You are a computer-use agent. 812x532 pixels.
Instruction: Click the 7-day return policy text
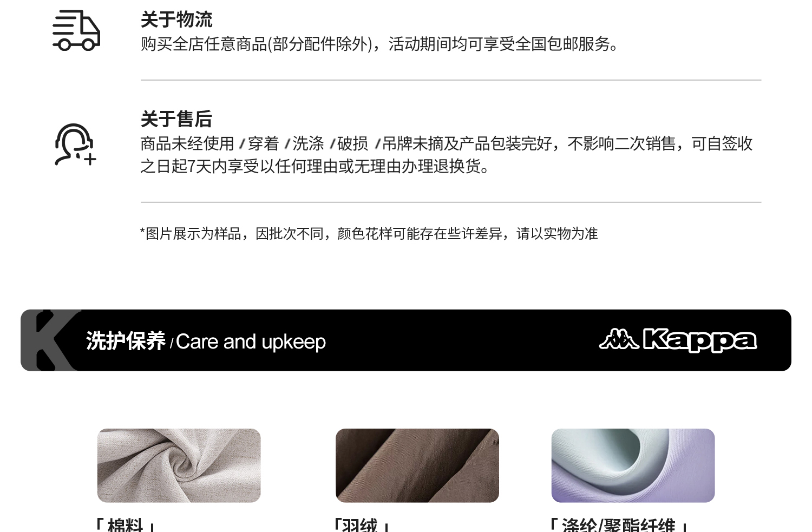click(x=447, y=155)
